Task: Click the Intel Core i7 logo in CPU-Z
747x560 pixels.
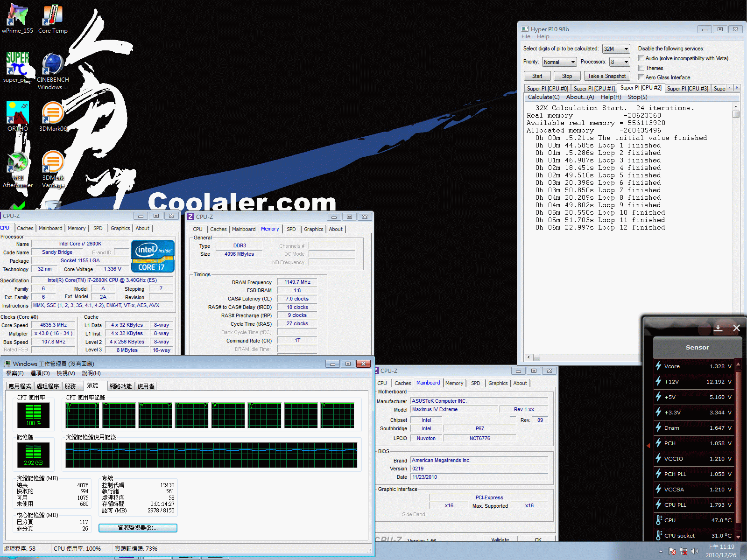Action: (153, 256)
